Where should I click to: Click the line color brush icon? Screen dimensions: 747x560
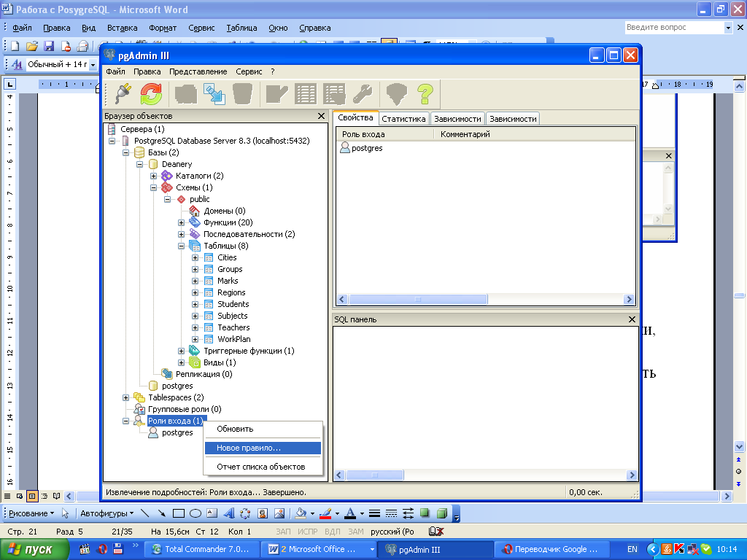325,513
